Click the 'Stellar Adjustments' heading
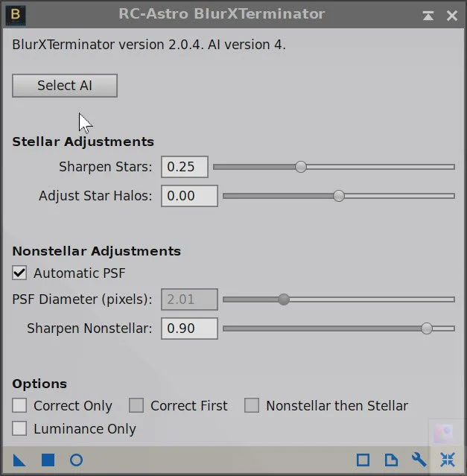 83,142
